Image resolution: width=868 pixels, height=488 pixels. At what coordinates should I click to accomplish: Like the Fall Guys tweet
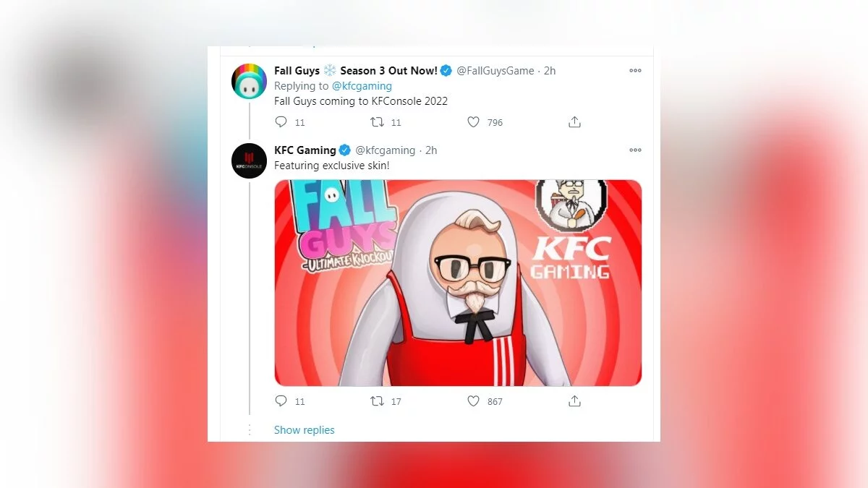(x=473, y=122)
